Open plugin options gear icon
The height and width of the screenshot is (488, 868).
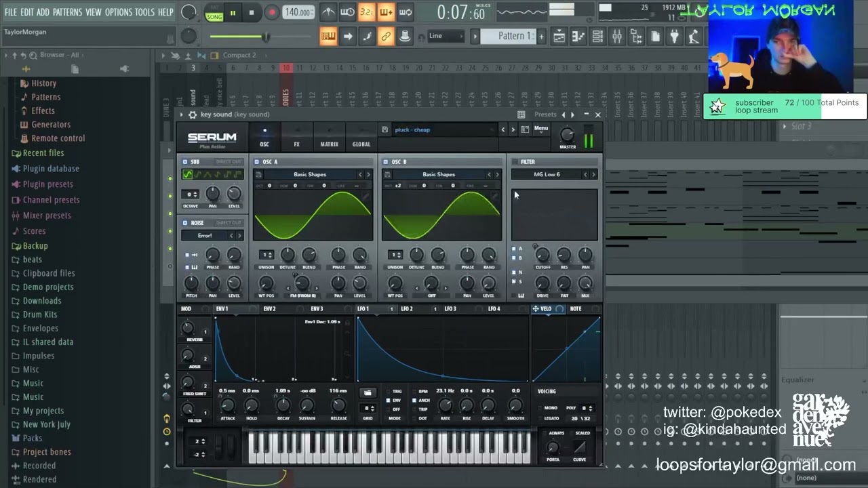193,115
